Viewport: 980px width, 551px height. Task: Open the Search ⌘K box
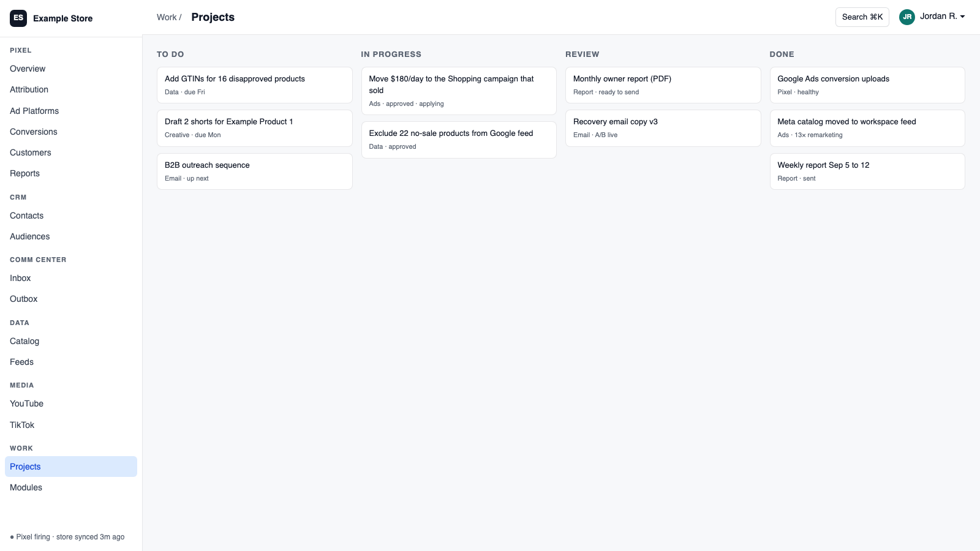tap(862, 17)
